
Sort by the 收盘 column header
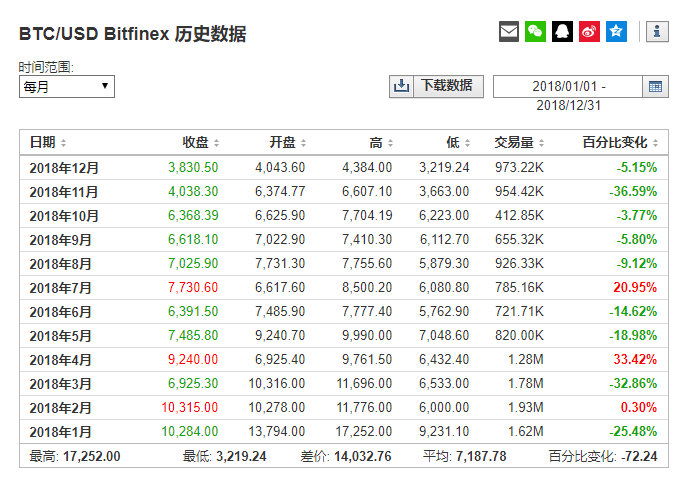(200, 142)
